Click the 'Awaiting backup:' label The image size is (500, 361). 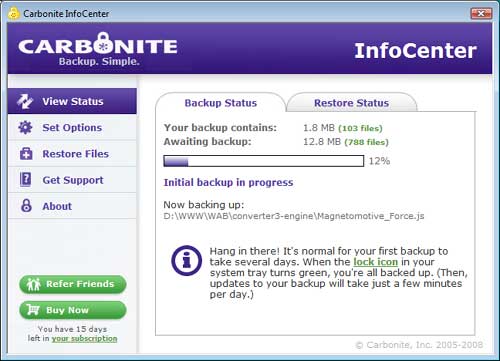click(207, 142)
